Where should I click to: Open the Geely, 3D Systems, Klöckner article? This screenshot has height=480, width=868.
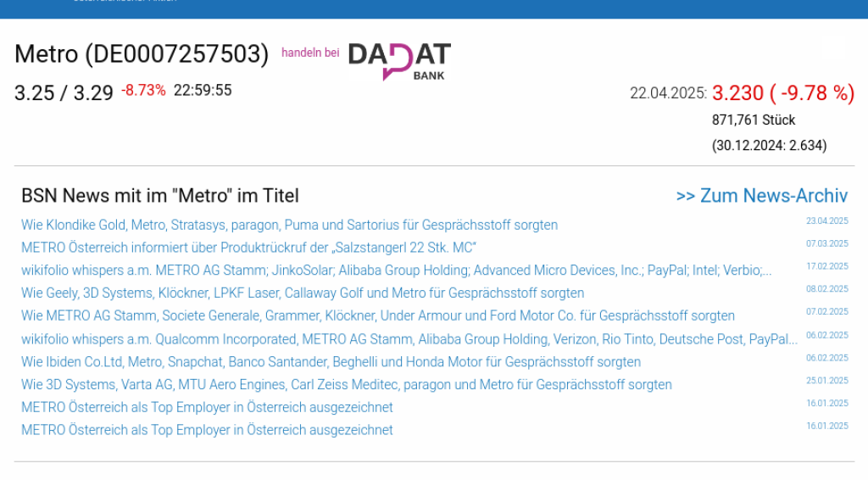303,293
